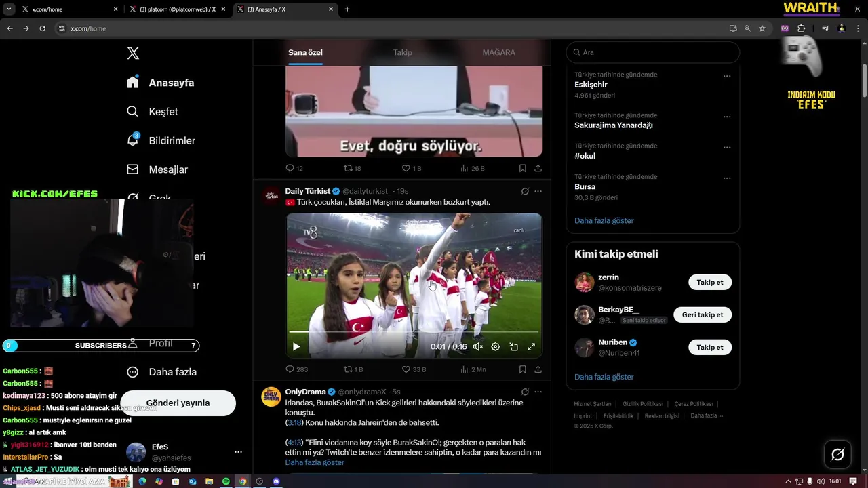Open more options on Daily Türkist post
Image resolution: width=868 pixels, height=488 pixels.
coord(538,191)
